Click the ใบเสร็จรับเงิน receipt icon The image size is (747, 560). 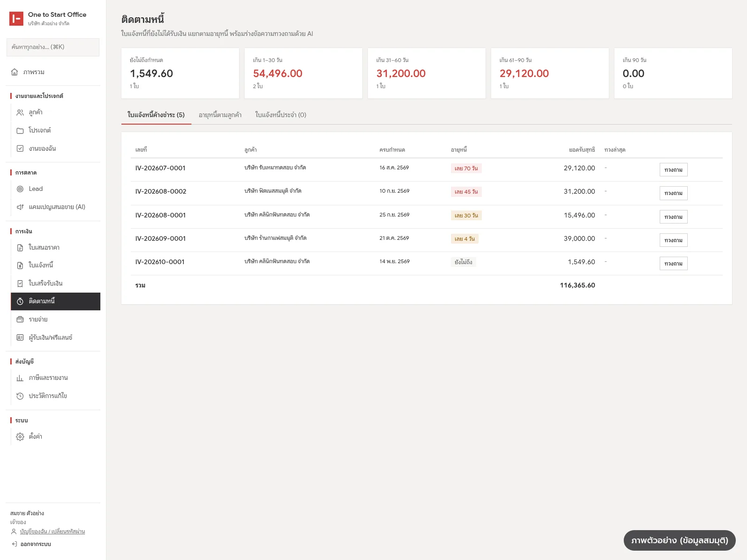click(x=20, y=283)
